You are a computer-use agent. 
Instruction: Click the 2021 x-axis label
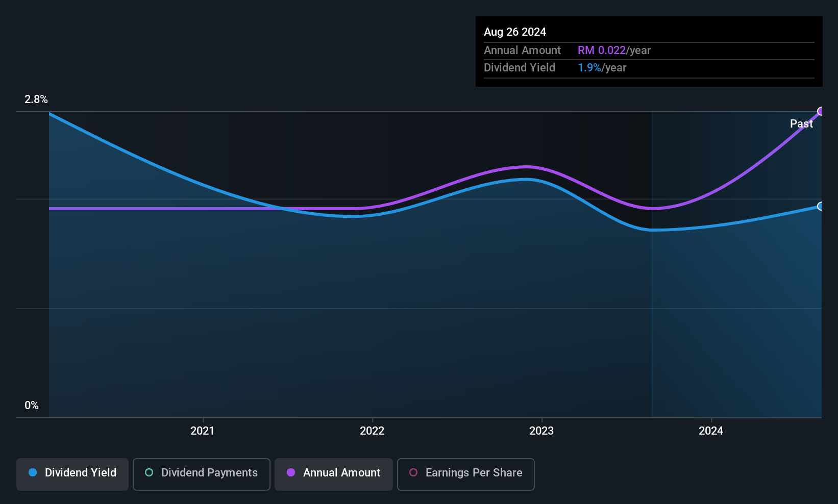[203, 431]
